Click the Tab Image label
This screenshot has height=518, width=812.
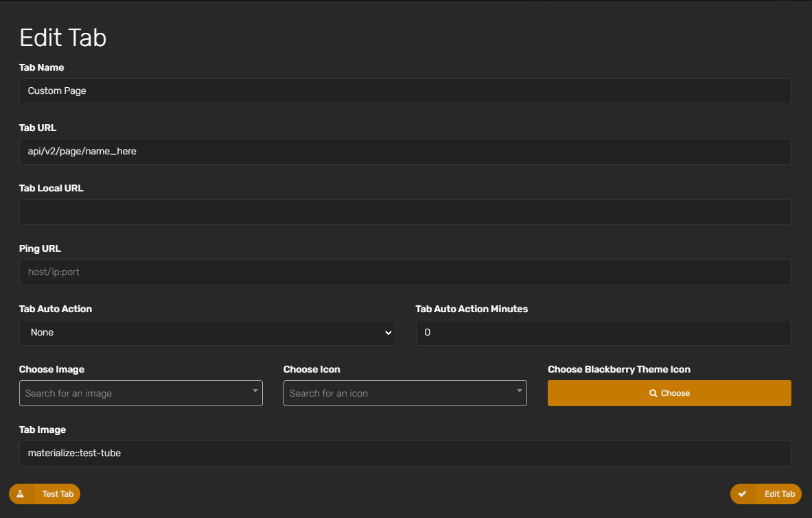(x=43, y=430)
